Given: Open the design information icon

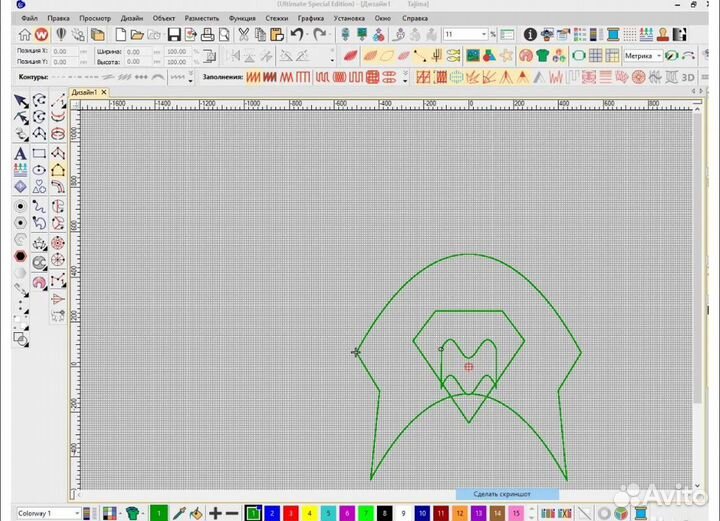Looking at the screenshot, I should point(530,34).
